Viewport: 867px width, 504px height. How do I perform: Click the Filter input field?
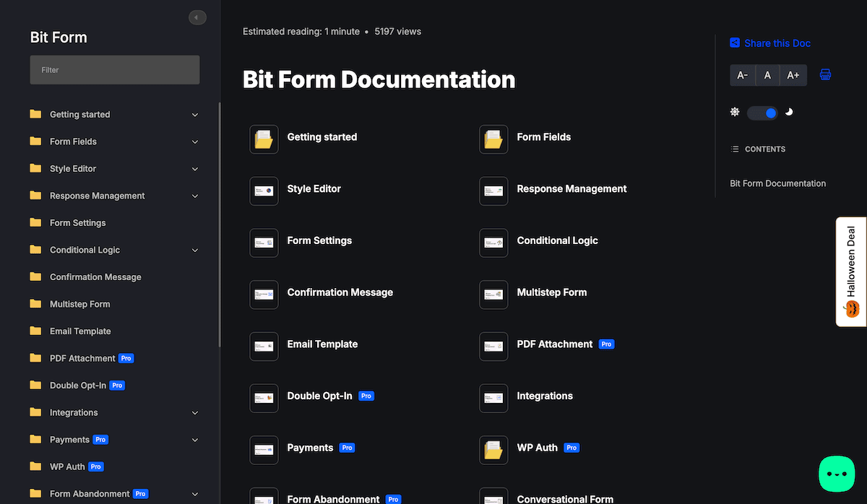point(115,70)
